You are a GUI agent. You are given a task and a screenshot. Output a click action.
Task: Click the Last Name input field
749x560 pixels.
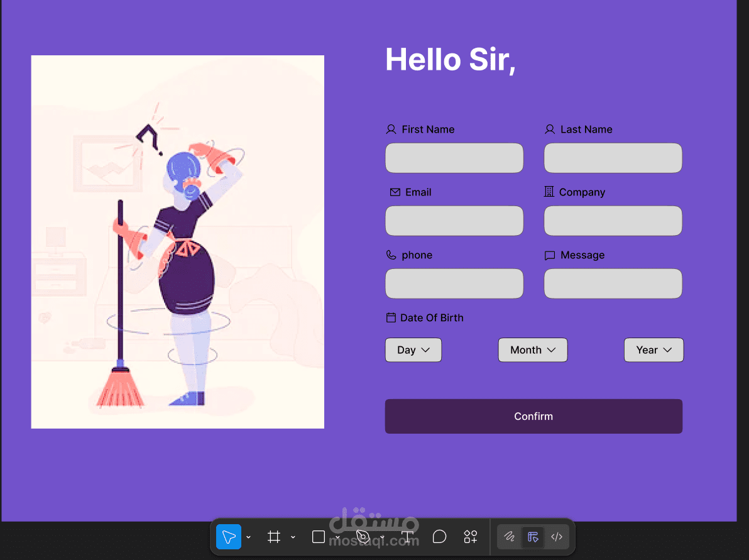613,158
